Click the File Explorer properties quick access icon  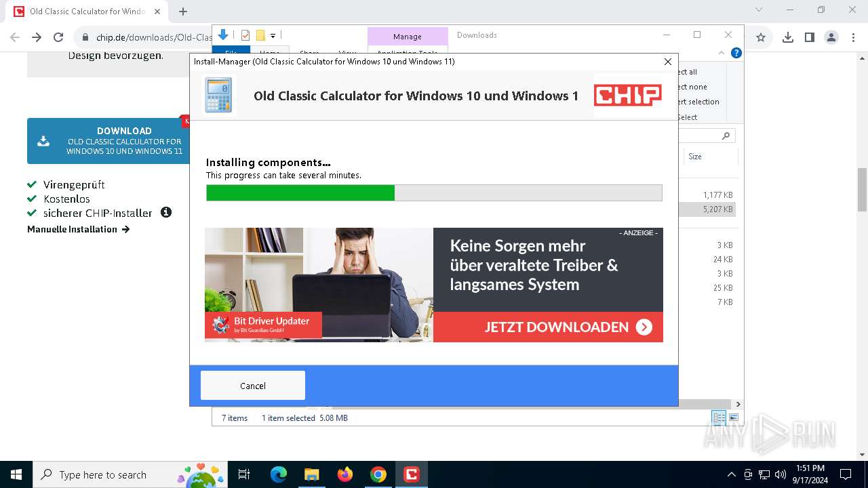pyautogui.click(x=245, y=35)
